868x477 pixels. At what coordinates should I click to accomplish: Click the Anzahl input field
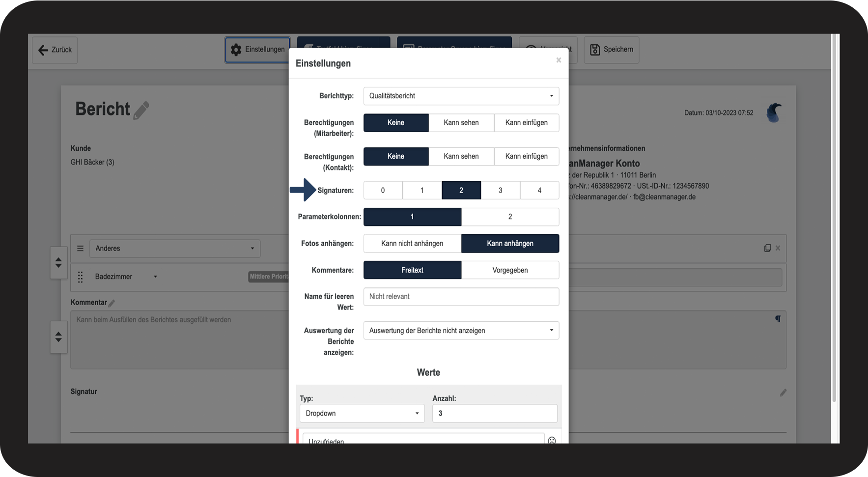tap(495, 414)
